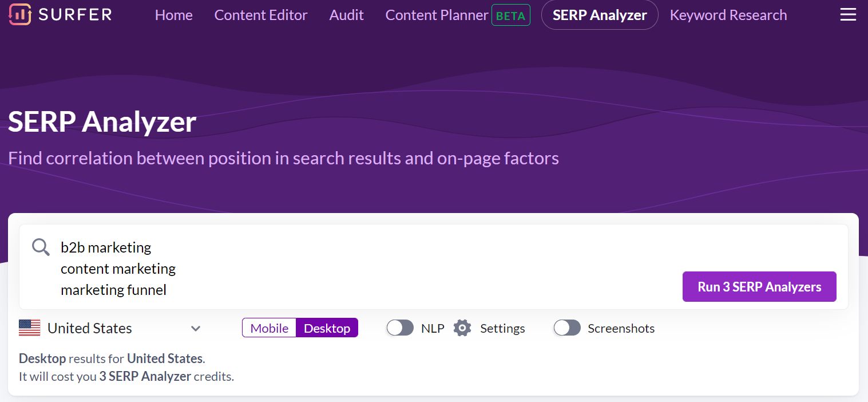This screenshot has width=868, height=402.
Task: Select the SERP Analyzer tab
Action: pos(600,15)
